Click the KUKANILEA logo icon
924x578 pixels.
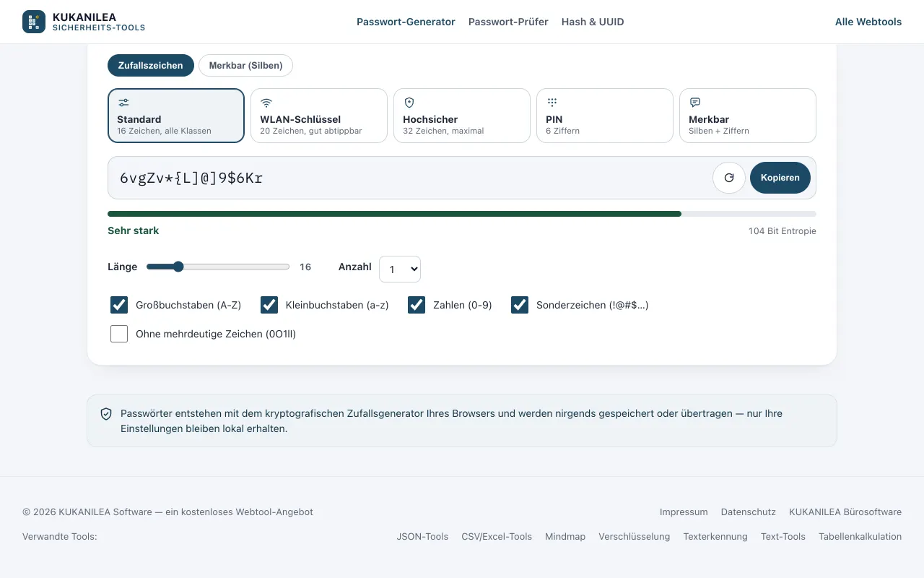(x=34, y=22)
